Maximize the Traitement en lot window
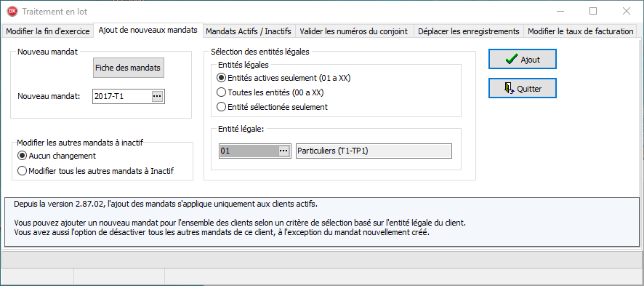This screenshot has height=286, width=644. click(x=593, y=12)
